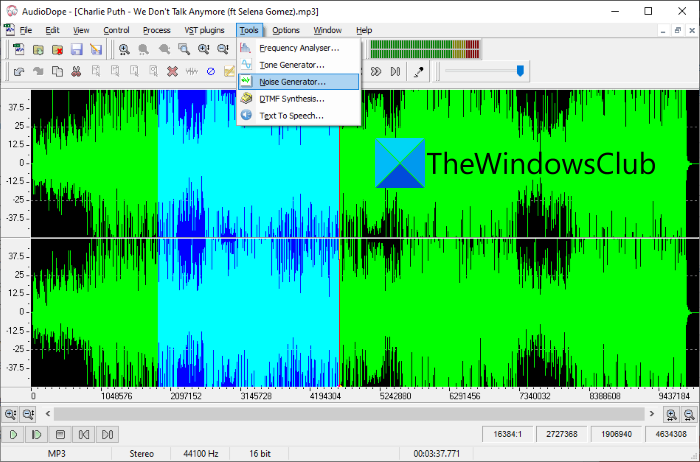Open the View menu
The width and height of the screenshot is (700, 462).
[81, 30]
